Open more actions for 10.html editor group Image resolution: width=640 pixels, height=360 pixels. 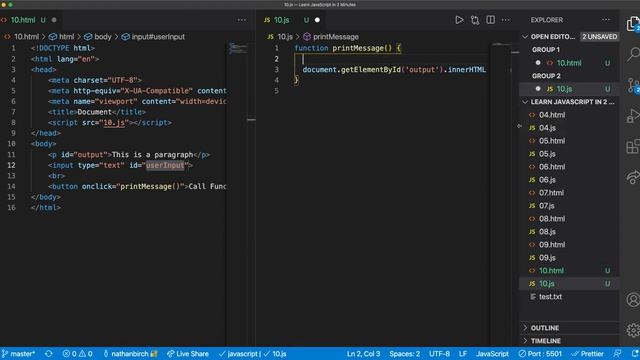242,20
